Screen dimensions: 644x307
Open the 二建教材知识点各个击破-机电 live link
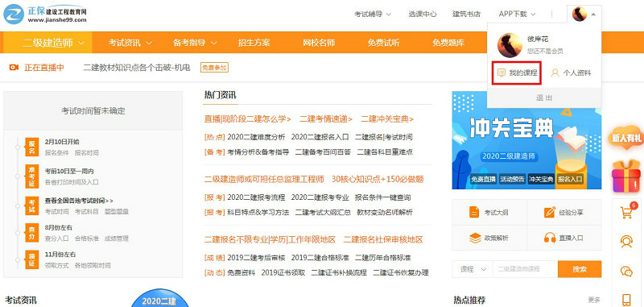(x=137, y=68)
